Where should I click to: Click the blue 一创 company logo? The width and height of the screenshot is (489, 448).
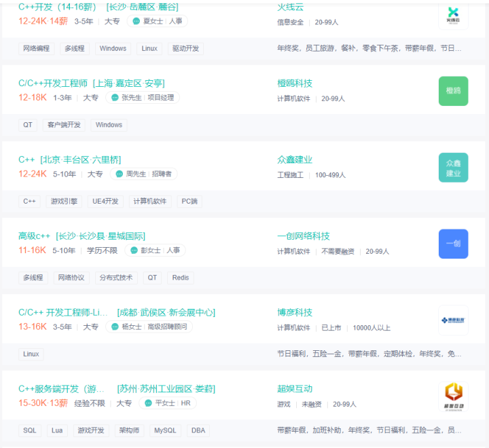coord(453,244)
